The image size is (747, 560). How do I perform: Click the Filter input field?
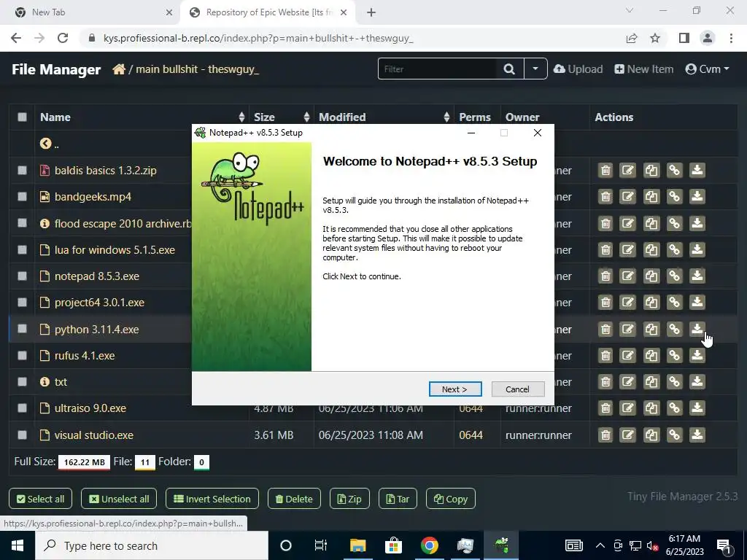pos(438,69)
